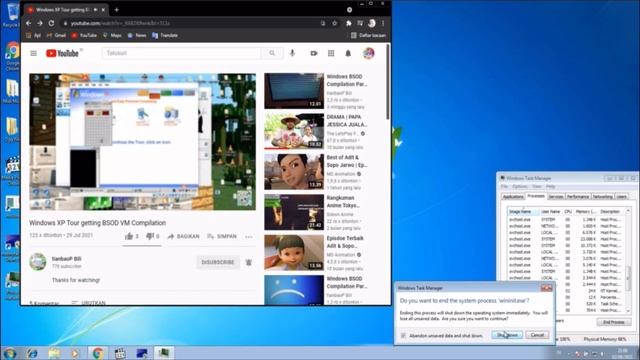Open Rangkuman Anime Tokyo video thumbnail
This screenshot has height=360, width=640.
pos(294,212)
